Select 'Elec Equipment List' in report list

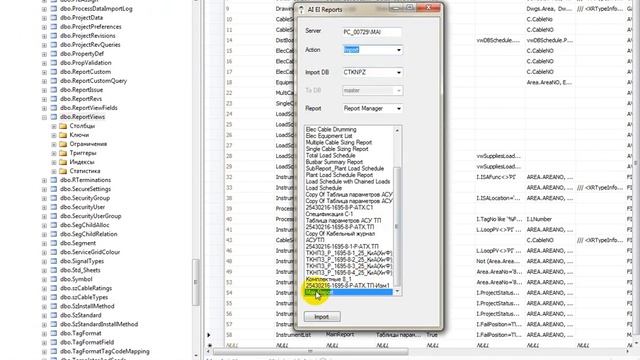(329, 136)
